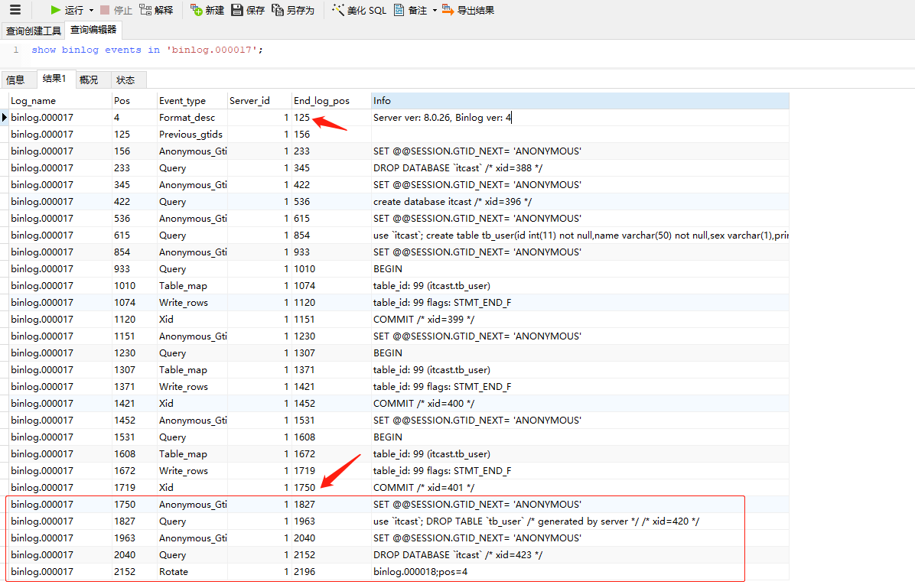This screenshot has width=915, height=588.
Task: Click Beautify SQL (美化 SQL)
Action: coord(359,11)
